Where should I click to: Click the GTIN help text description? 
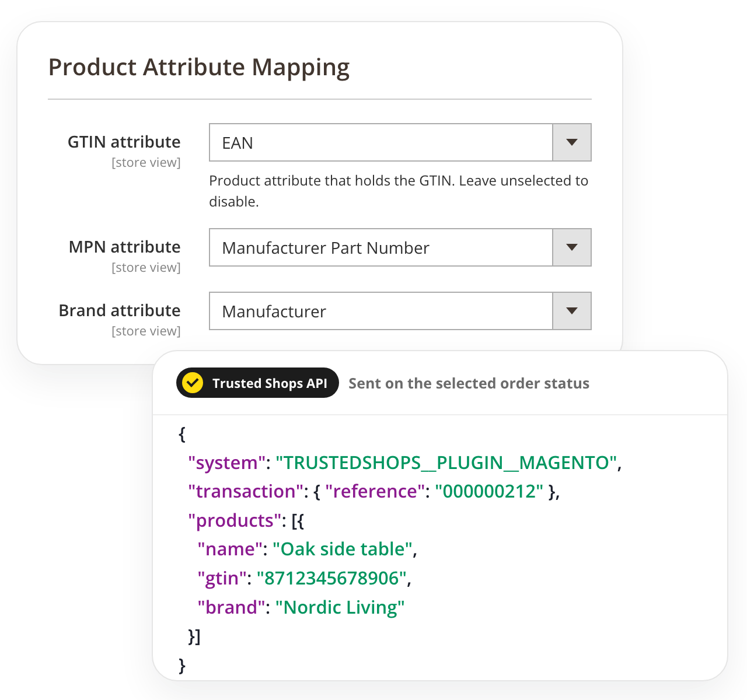pyautogui.click(x=399, y=191)
